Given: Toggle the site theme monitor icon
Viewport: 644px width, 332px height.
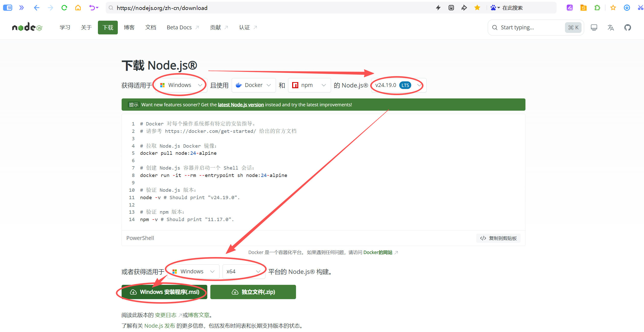Looking at the screenshot, I should tap(594, 28).
